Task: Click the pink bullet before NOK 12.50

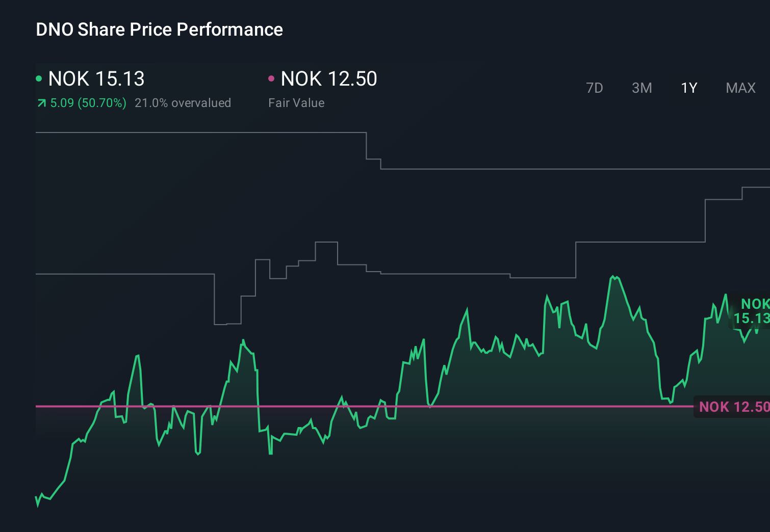Action: (271, 78)
